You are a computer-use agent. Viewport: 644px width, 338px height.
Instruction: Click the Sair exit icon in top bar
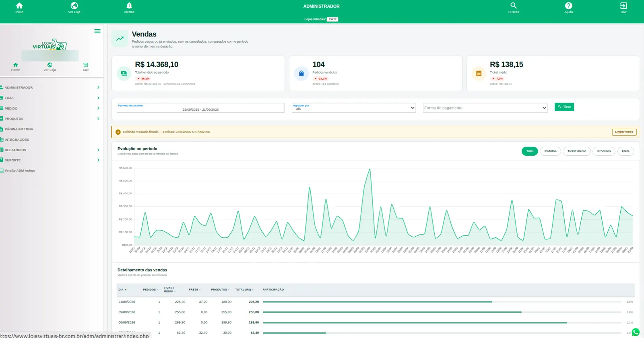click(x=623, y=6)
